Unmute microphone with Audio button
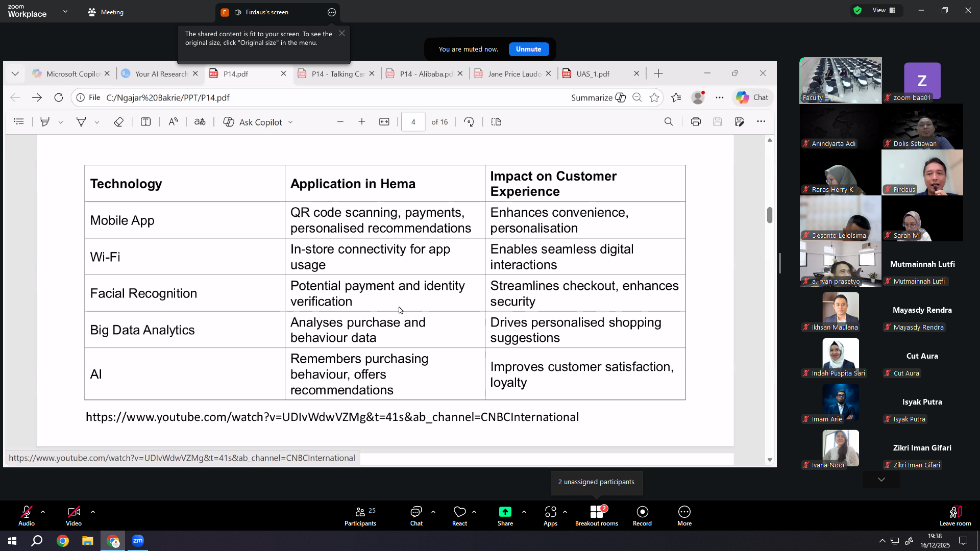 point(27,516)
